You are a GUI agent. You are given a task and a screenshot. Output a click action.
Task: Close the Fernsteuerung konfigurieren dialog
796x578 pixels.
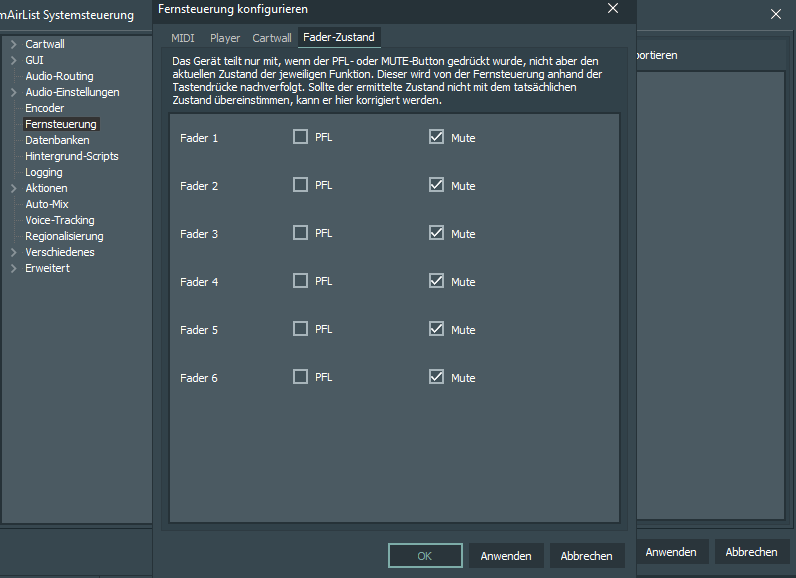pos(613,9)
